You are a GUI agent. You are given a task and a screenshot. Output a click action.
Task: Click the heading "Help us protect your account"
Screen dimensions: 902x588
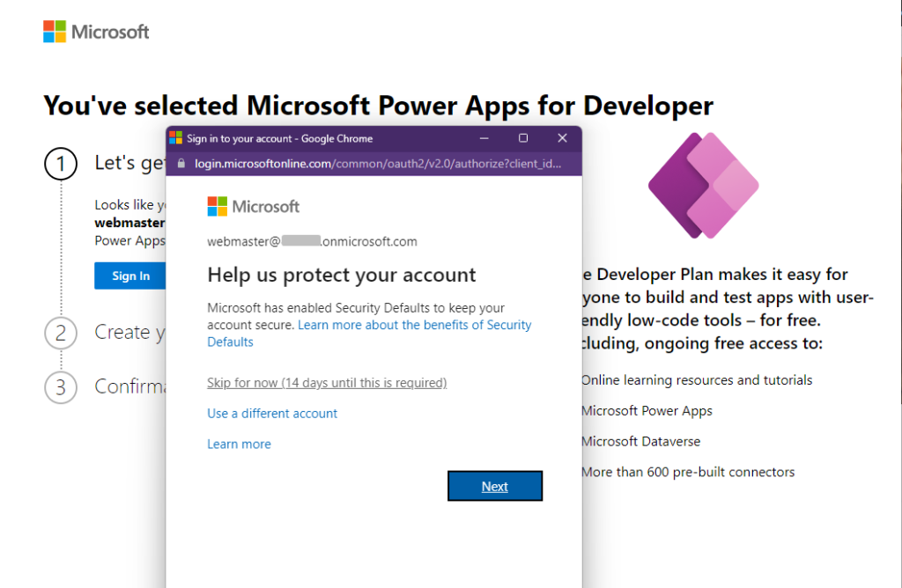click(x=342, y=275)
